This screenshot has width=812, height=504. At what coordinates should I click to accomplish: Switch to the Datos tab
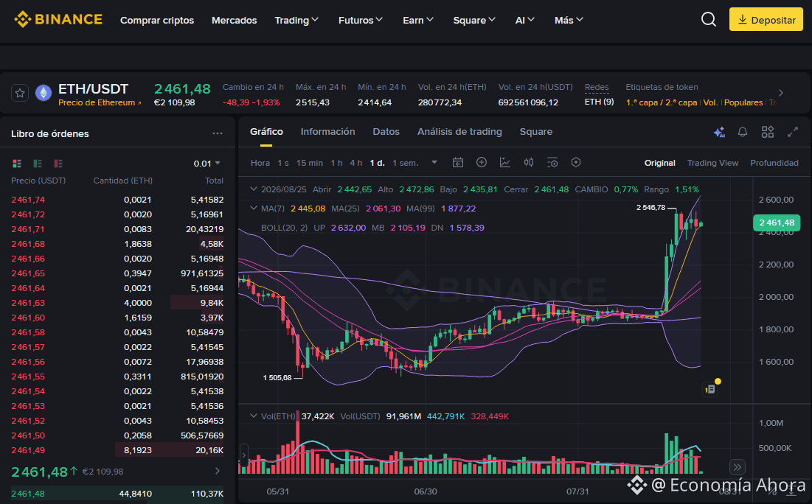click(x=386, y=132)
